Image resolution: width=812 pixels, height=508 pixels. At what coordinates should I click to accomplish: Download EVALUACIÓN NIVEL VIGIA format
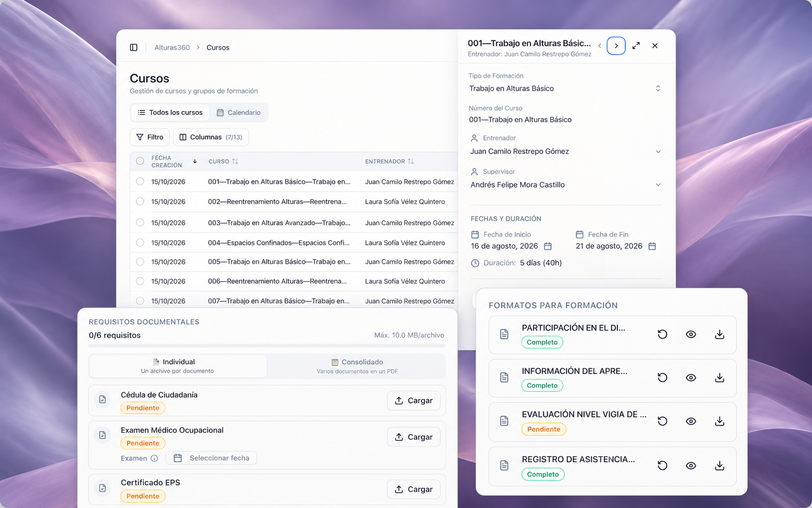[x=719, y=421]
